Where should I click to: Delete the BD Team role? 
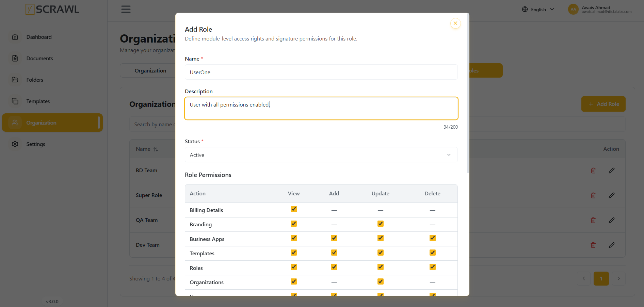click(593, 171)
